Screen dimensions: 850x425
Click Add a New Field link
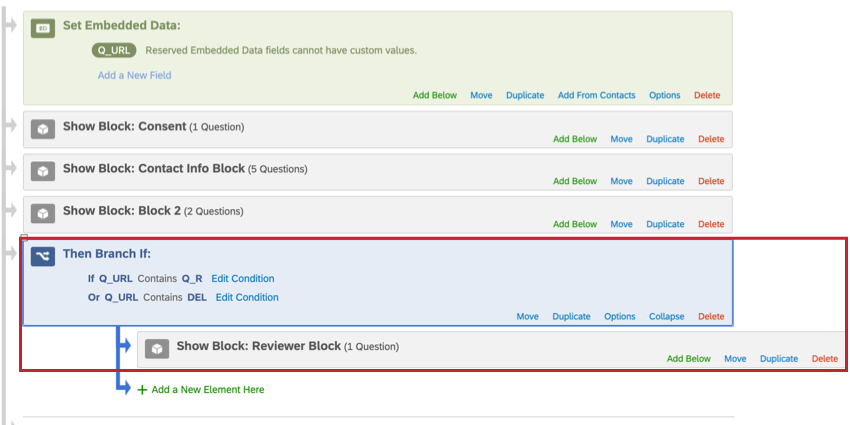(x=133, y=75)
